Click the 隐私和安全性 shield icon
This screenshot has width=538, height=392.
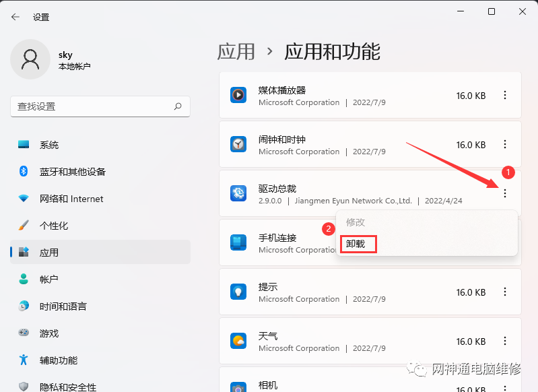tap(24, 387)
